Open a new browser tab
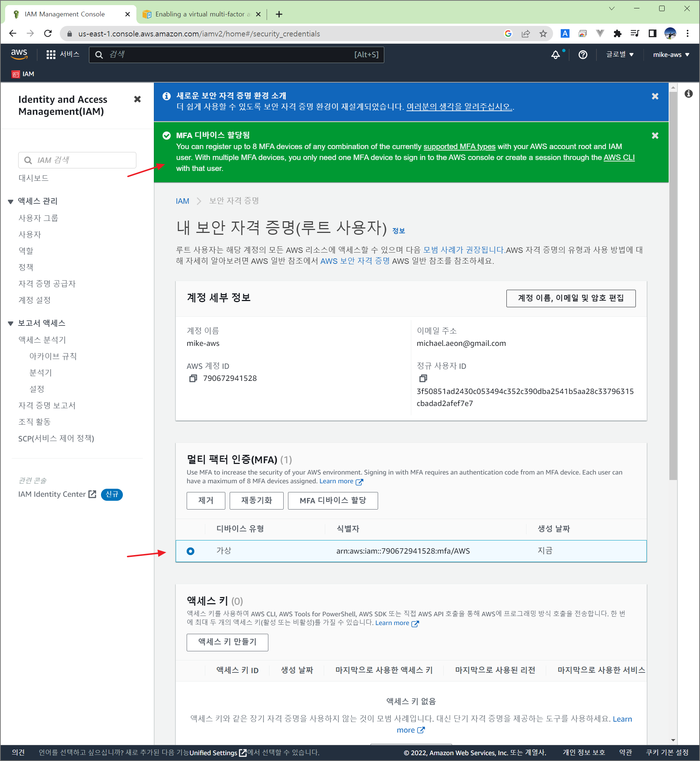Screen dimensions: 700x761 [x=279, y=14]
